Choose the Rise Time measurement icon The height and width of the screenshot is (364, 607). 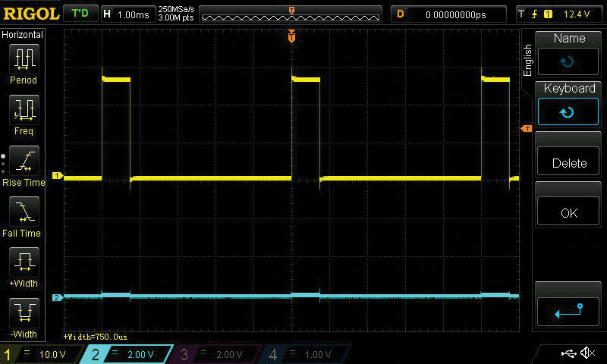[24, 162]
